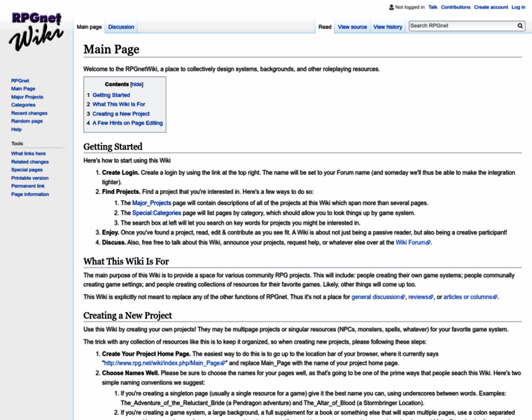Open the Special:Categories link
The width and height of the screenshot is (532, 420).
pyautogui.click(x=157, y=213)
